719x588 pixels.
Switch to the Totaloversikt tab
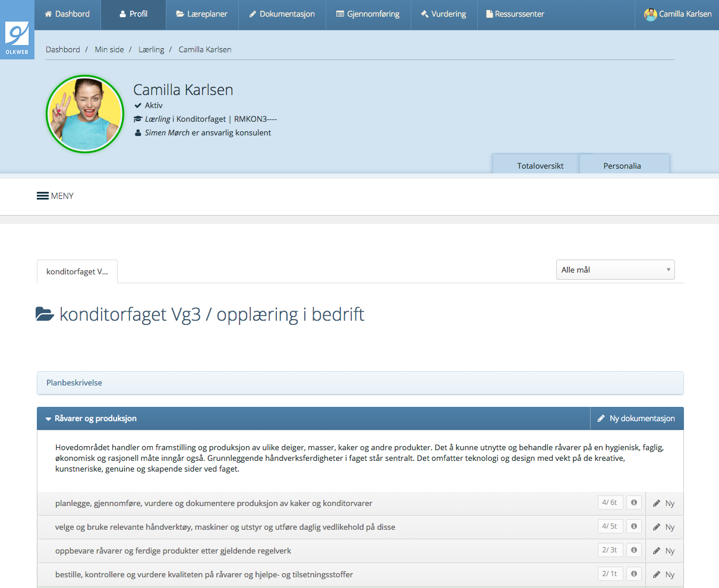coord(540,166)
